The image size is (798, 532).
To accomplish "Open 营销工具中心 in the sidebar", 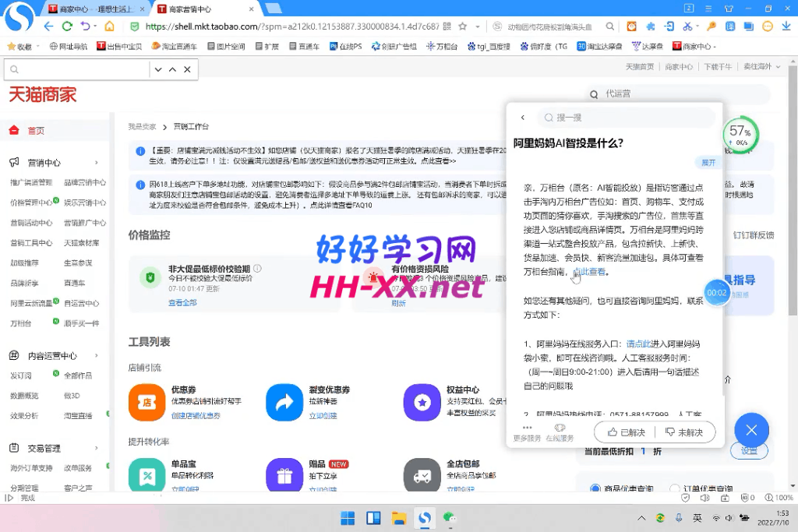I will 31,243.
